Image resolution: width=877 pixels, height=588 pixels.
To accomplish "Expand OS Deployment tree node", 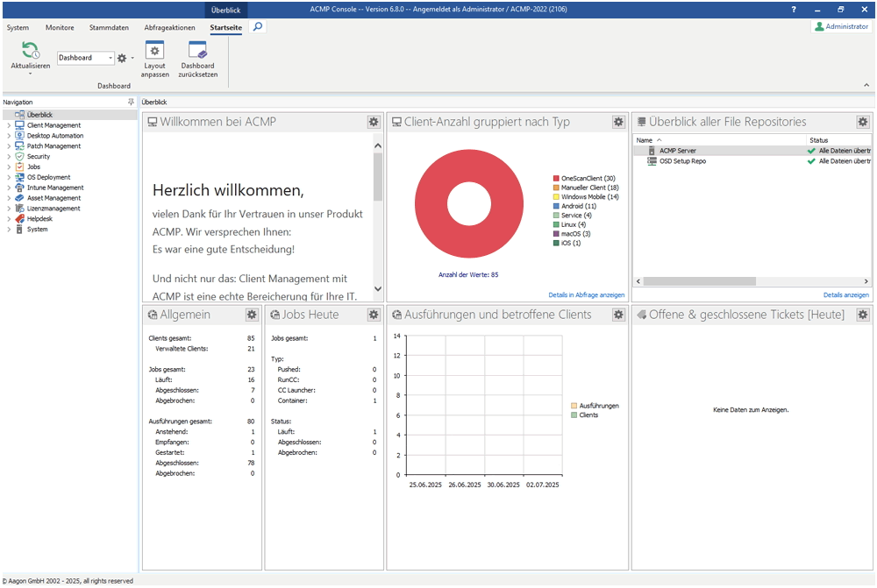I will point(9,177).
